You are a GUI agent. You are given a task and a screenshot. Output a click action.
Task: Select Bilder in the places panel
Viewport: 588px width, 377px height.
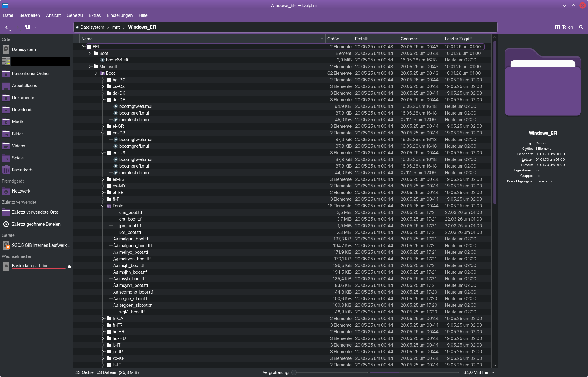[36, 134]
